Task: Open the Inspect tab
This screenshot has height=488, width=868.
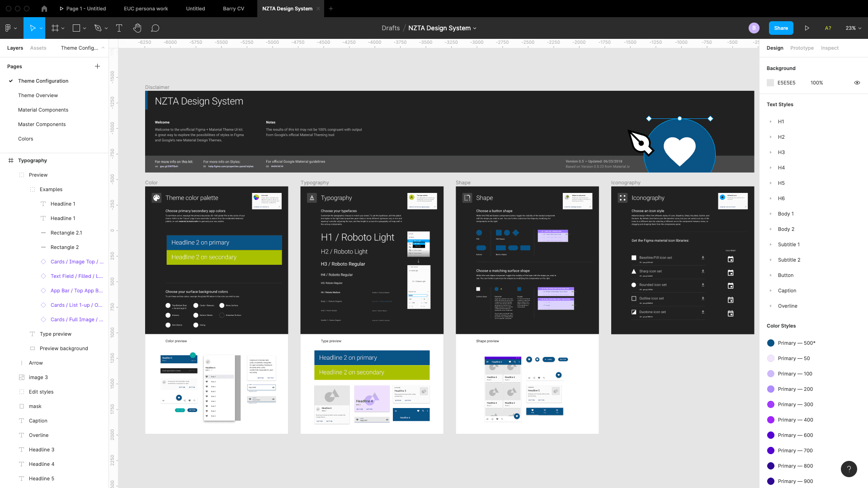Action: 830,48
